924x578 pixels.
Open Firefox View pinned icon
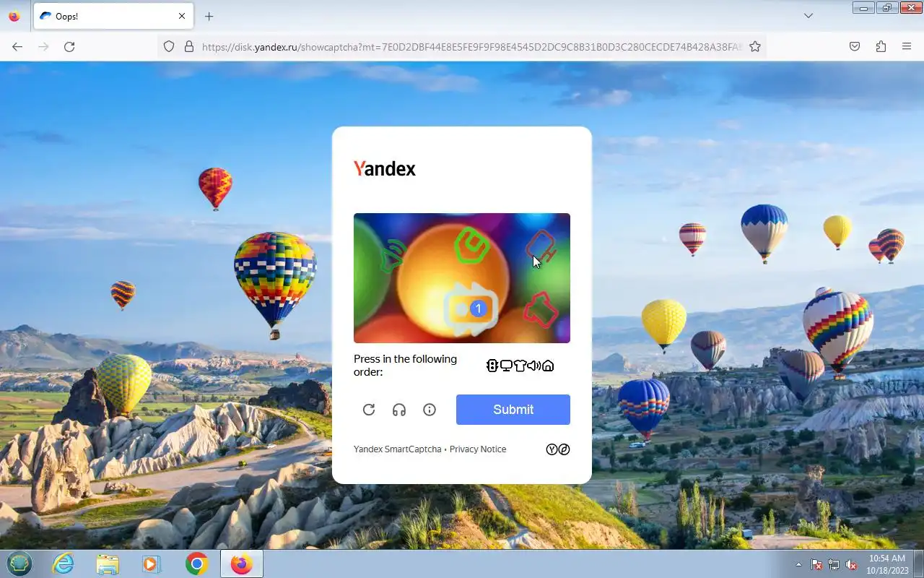click(x=14, y=16)
